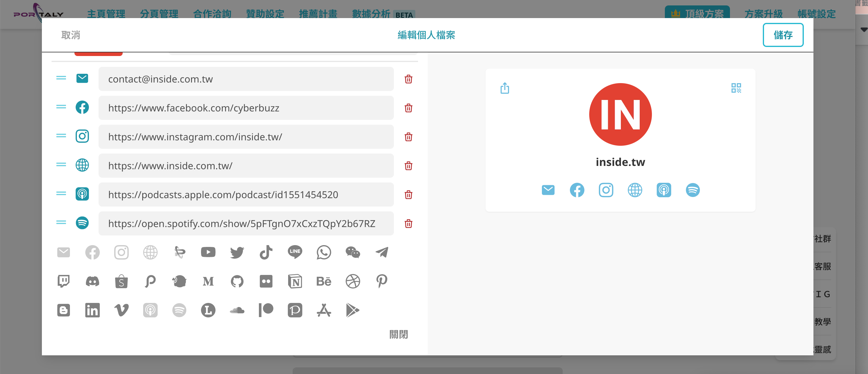Delete the Instagram inside.tw link row
The height and width of the screenshot is (374, 868).
coord(408,137)
